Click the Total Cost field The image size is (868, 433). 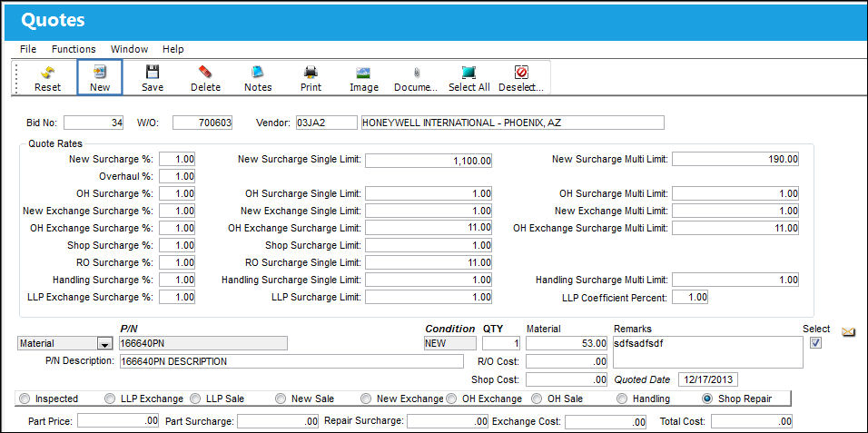coord(751,421)
